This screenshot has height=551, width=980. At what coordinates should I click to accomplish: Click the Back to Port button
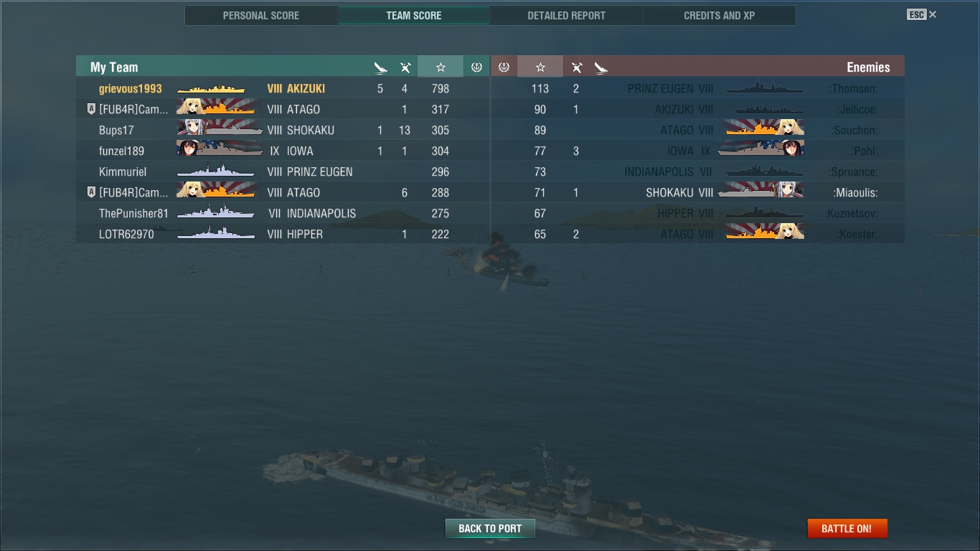pyautogui.click(x=490, y=529)
